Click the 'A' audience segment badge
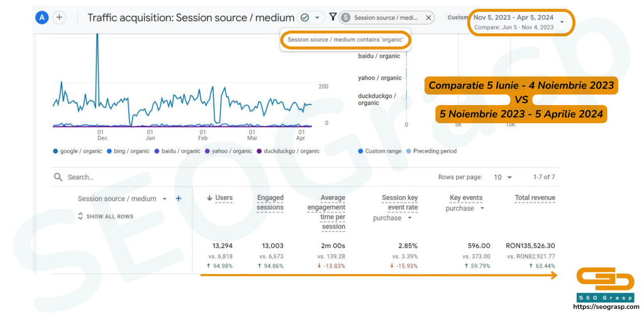This screenshot has height=322, width=644. coord(42,18)
